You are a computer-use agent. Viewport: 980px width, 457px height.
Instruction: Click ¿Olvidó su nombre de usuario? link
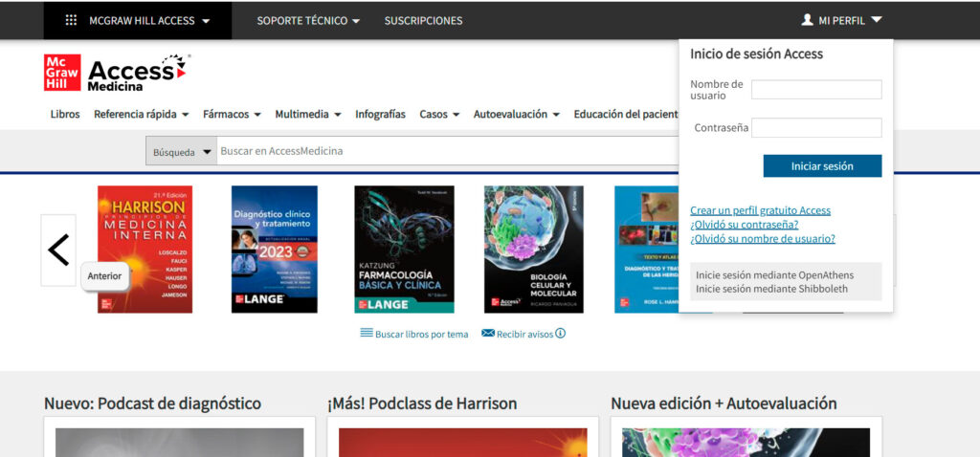tap(763, 238)
